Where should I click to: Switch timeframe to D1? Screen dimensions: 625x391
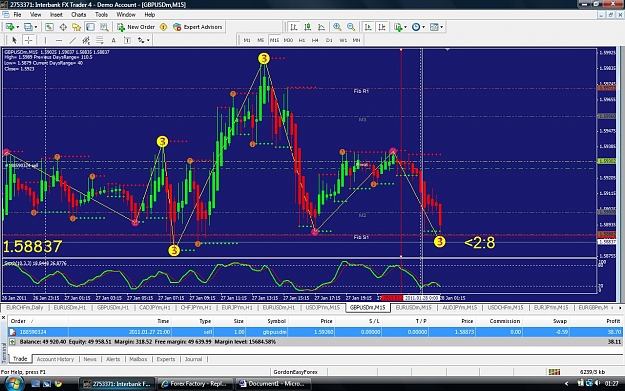[x=329, y=40]
